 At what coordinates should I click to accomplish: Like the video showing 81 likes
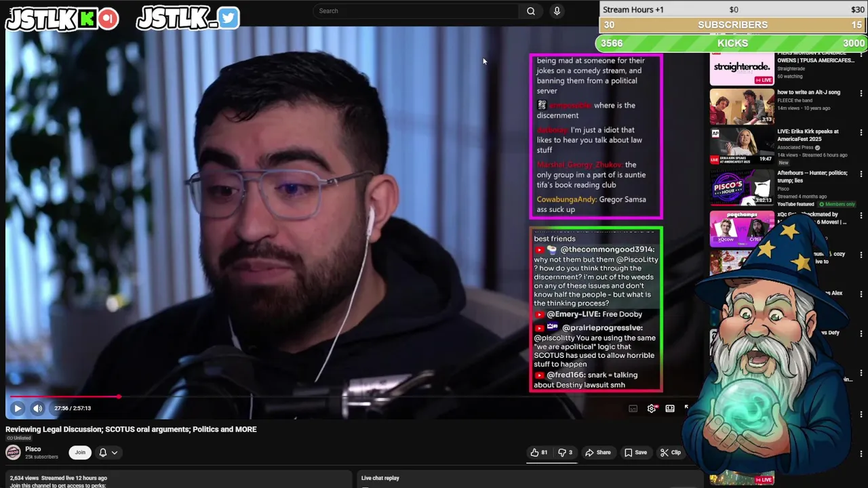pyautogui.click(x=539, y=453)
